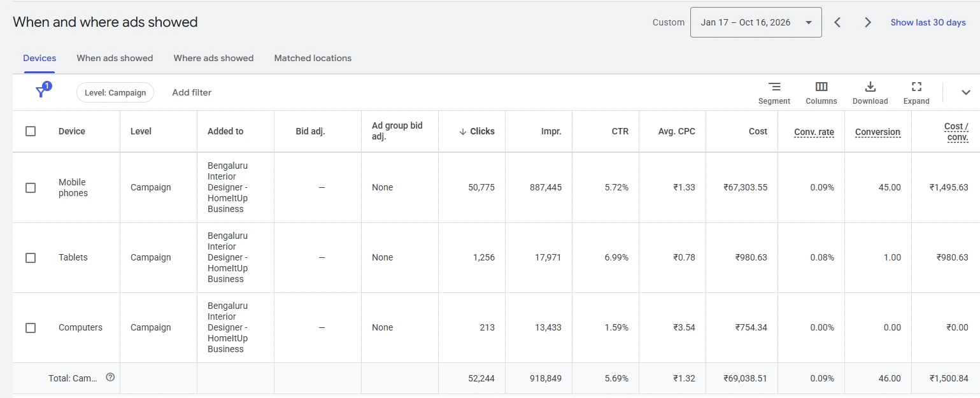This screenshot has height=398, width=980.
Task: Open the Matched locations tab
Action: [313, 58]
